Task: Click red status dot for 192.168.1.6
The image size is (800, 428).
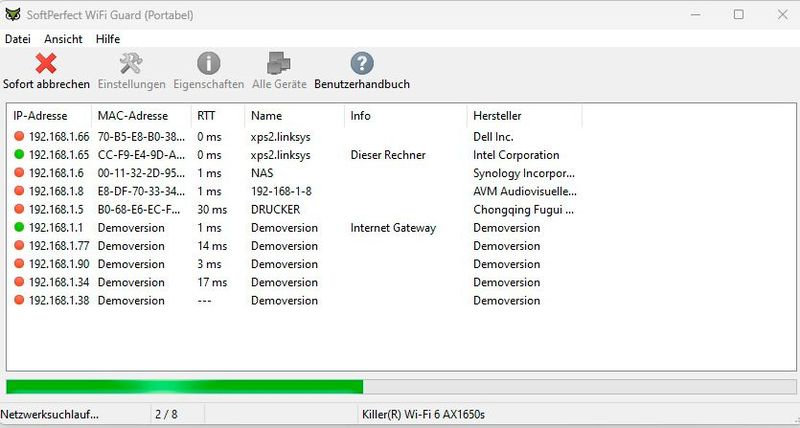Action: [19, 172]
